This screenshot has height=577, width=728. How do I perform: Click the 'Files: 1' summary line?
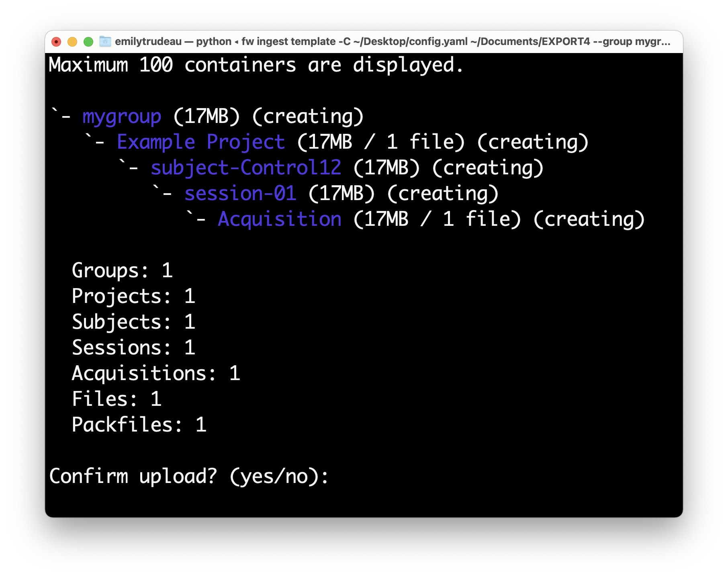(117, 399)
